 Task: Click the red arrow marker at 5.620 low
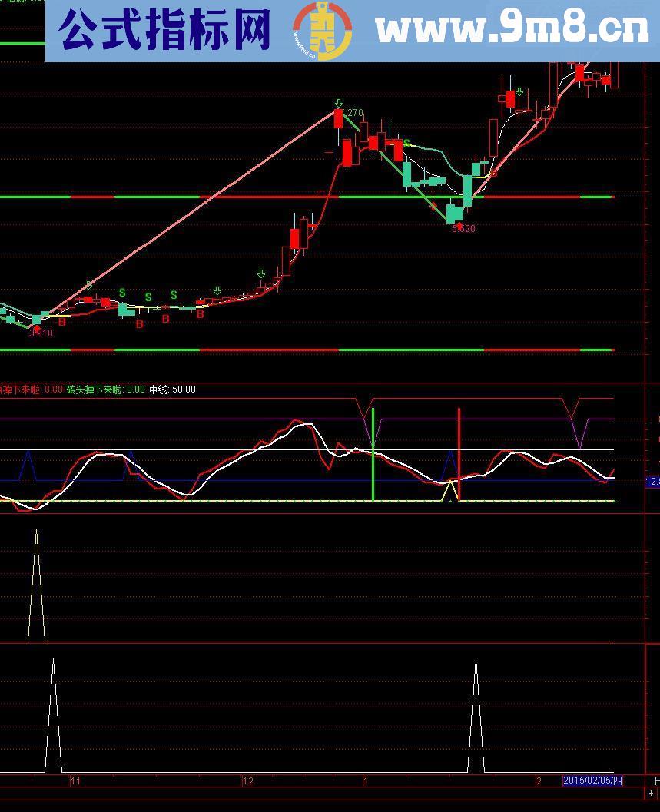tap(459, 225)
